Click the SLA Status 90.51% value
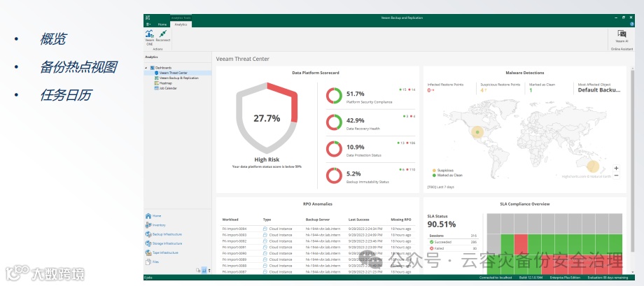644x286 pixels. click(442, 224)
